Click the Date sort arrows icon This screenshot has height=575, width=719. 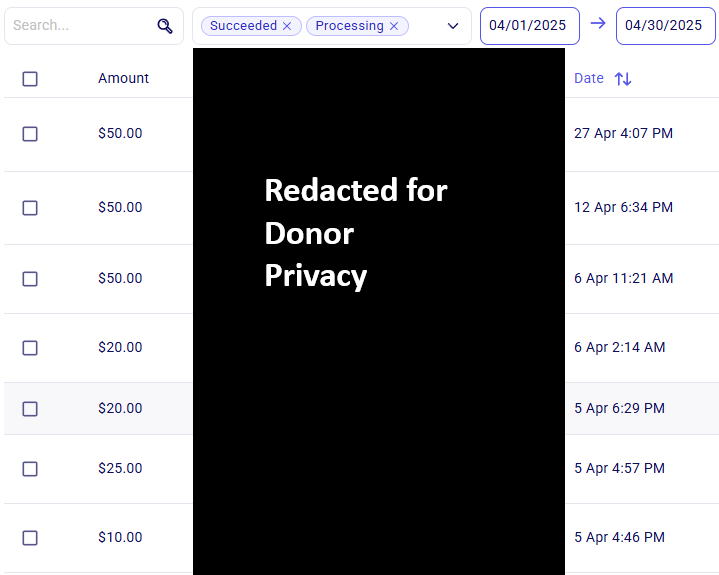623,79
